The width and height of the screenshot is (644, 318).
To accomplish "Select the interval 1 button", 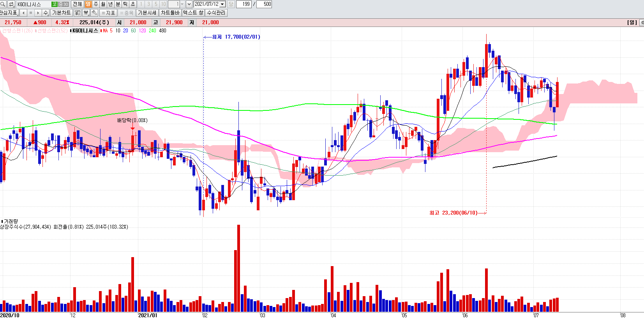I will tap(141, 4).
